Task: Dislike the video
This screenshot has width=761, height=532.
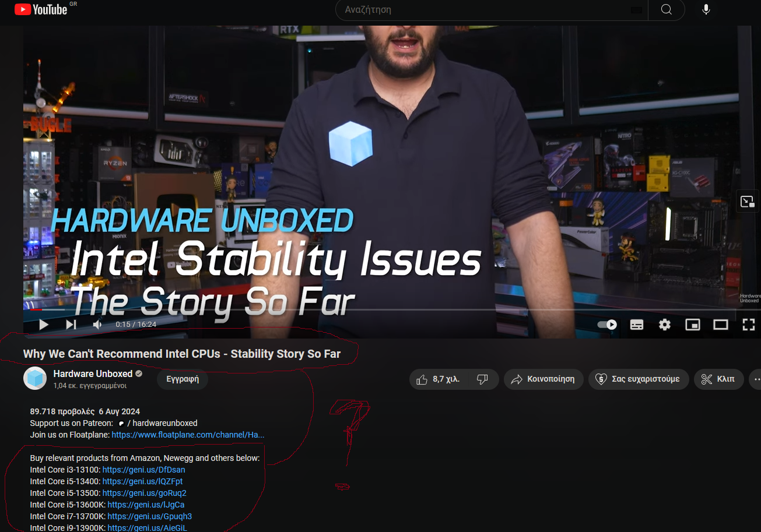Action: (483, 379)
